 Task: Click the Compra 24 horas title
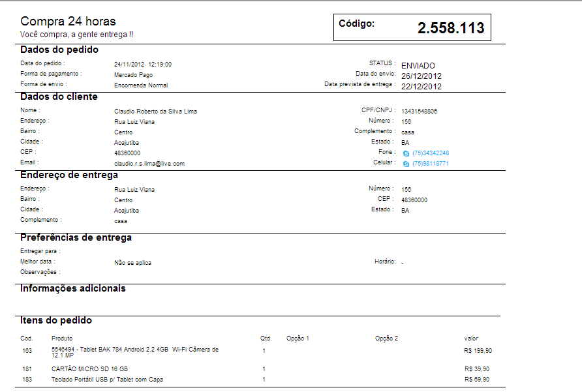pyautogui.click(x=68, y=21)
